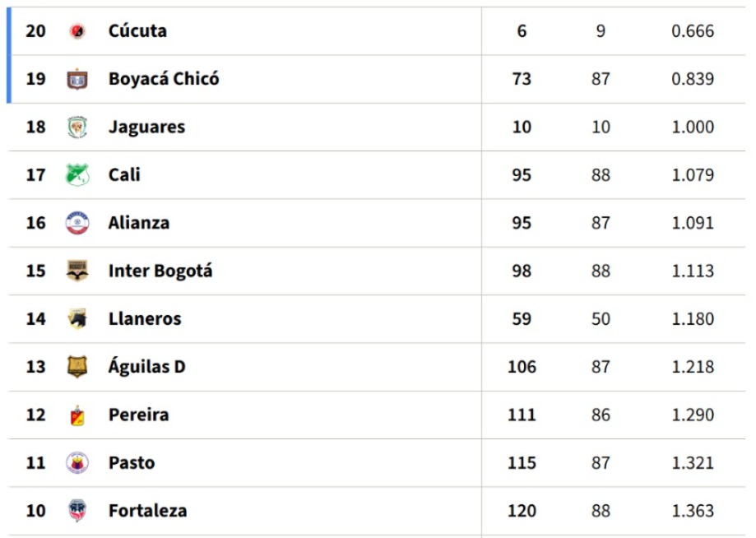The height and width of the screenshot is (538, 756).
Task: Click Jaguares' 1.000 average value
Action: pyautogui.click(x=693, y=128)
